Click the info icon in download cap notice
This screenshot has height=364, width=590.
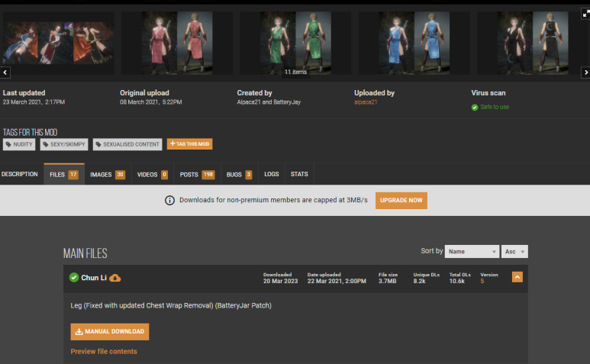[x=169, y=201]
